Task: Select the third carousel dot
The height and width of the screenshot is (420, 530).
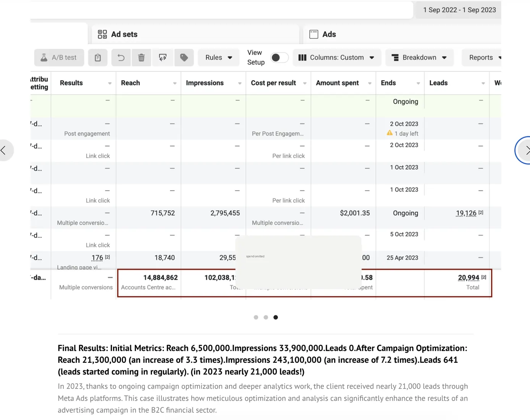Action: [x=276, y=317]
